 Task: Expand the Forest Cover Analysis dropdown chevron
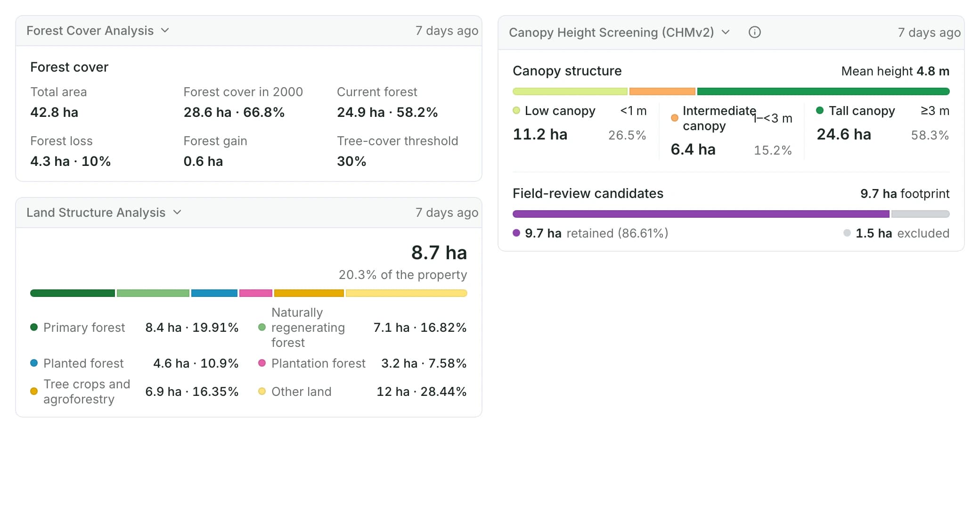click(165, 31)
